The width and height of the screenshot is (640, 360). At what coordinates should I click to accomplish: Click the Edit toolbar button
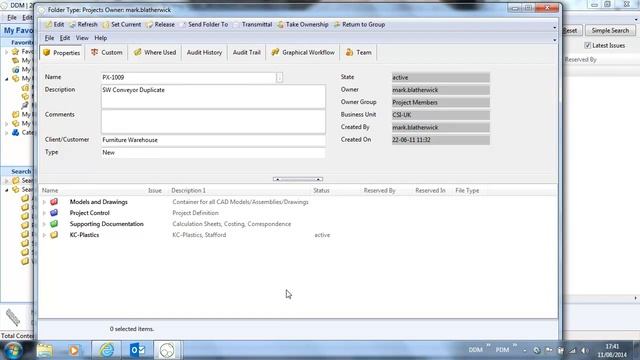[54, 24]
